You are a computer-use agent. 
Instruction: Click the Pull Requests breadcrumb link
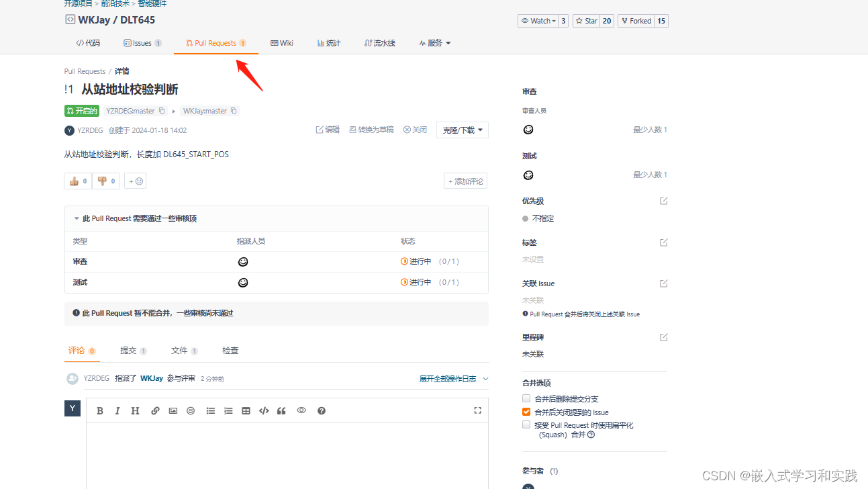[85, 71]
